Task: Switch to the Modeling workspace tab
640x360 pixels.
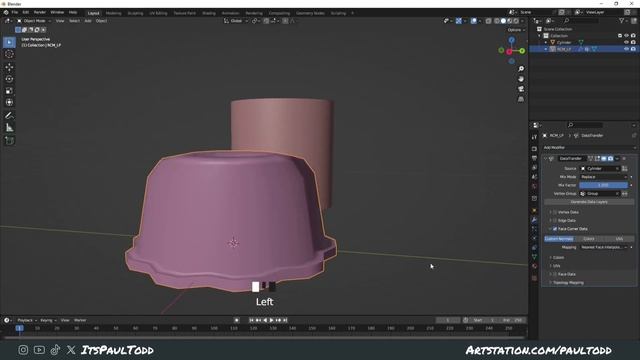Action: point(113,13)
